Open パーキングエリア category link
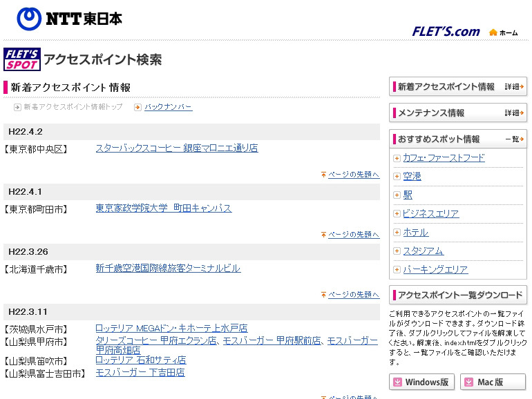 click(435, 269)
